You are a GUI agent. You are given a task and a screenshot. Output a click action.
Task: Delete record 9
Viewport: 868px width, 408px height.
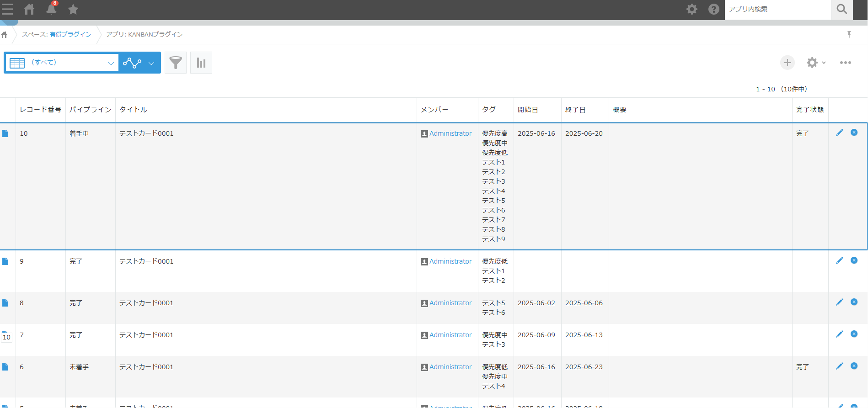coord(854,260)
